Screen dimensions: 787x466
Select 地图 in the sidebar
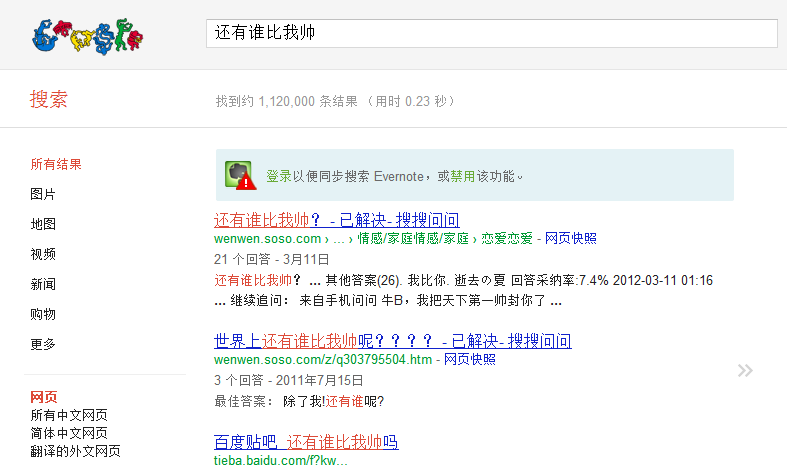coord(43,224)
